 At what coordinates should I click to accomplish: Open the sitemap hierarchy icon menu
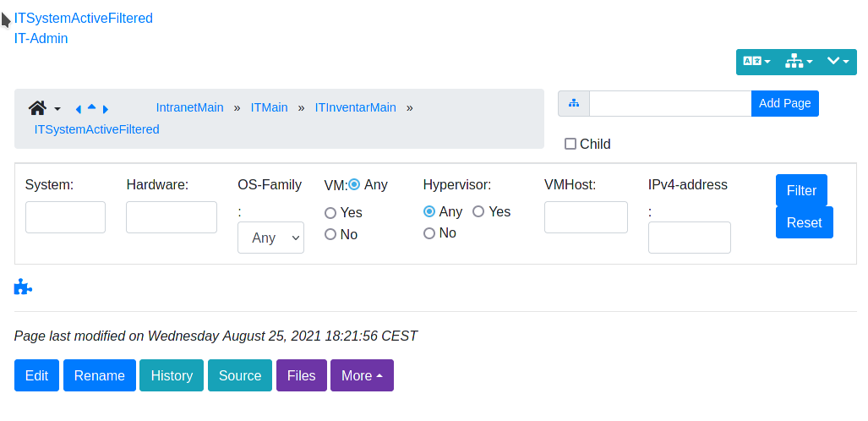click(799, 62)
